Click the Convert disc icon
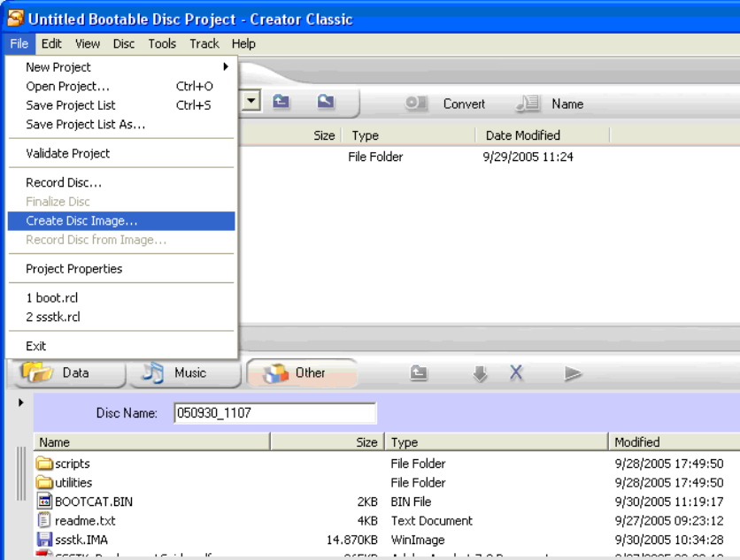The image size is (740, 560). pos(416,103)
